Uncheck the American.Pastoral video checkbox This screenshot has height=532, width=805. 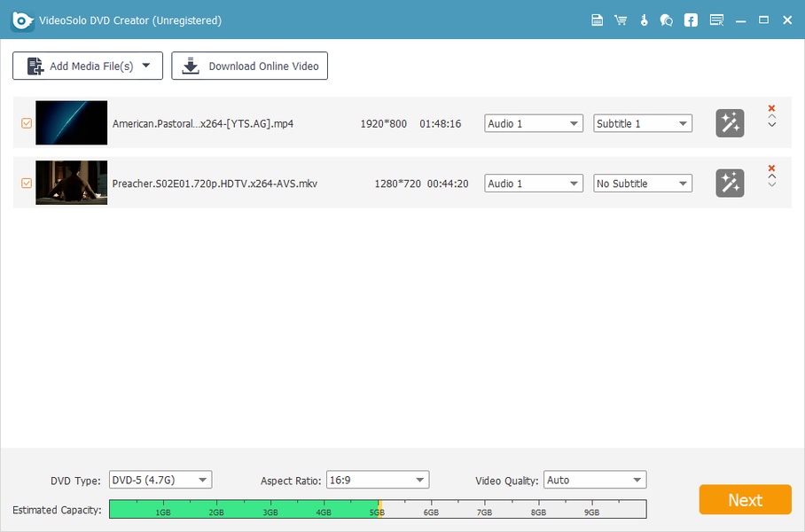point(27,123)
